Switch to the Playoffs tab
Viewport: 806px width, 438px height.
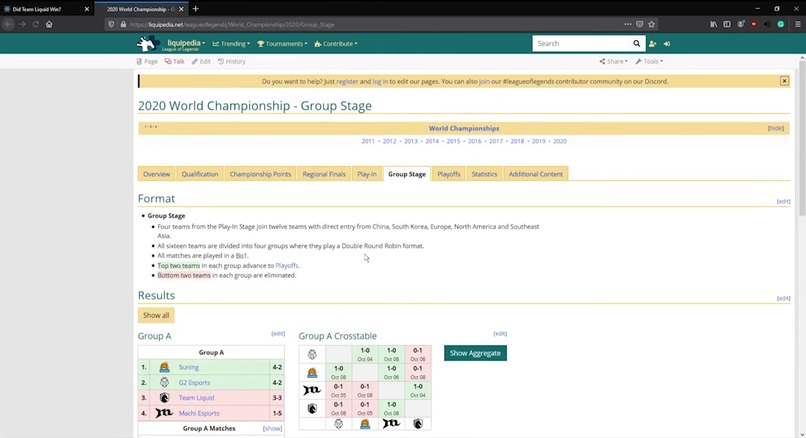click(x=449, y=174)
